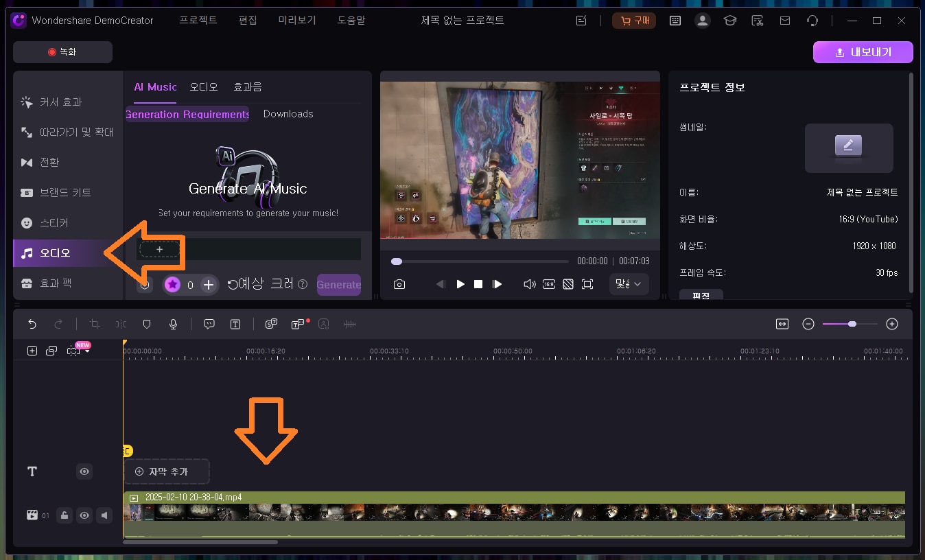Open the keyboard shortcuts icon in the title bar

[675, 21]
